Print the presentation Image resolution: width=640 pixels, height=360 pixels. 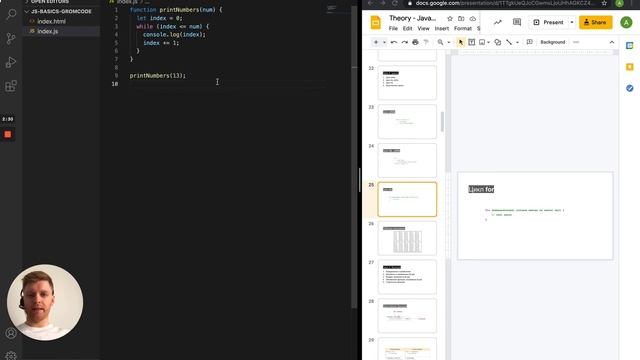pos(416,42)
